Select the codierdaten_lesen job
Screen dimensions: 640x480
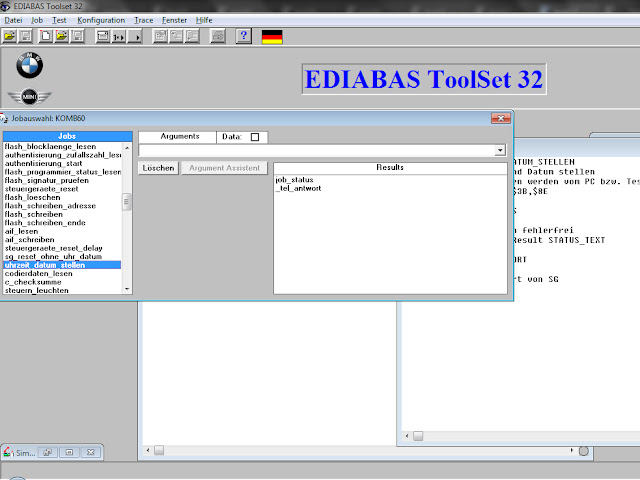pos(62,273)
